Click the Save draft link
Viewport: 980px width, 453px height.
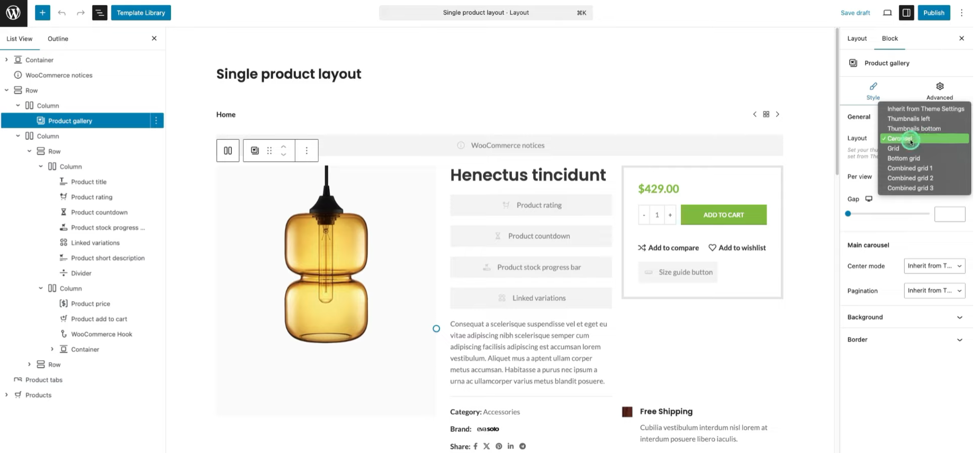[x=855, y=12]
